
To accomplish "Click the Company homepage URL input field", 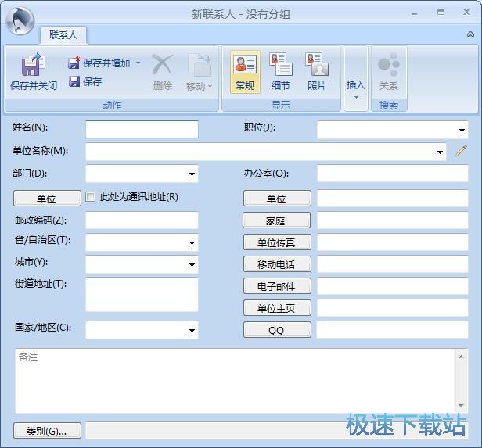I will tap(393, 308).
